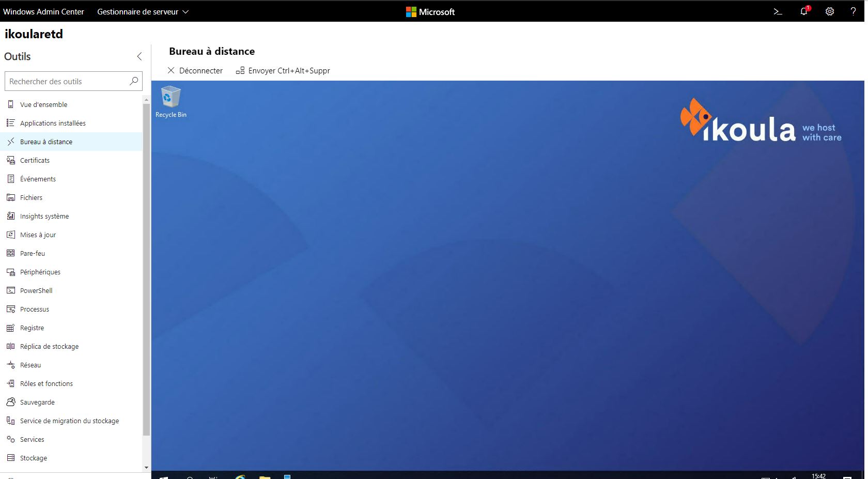This screenshot has width=868, height=479.
Task: Expand the Gestionnaire de serveur dropdown
Action: (143, 11)
